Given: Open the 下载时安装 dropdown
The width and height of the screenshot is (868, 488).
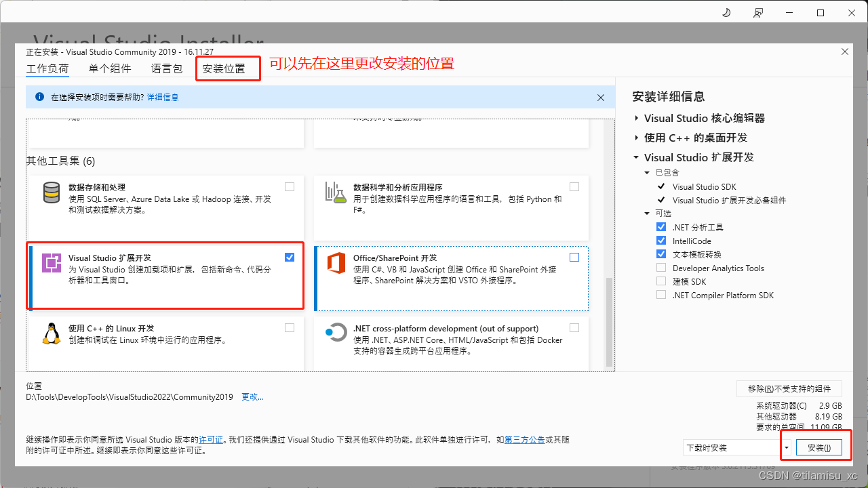Looking at the screenshot, I should 737,447.
